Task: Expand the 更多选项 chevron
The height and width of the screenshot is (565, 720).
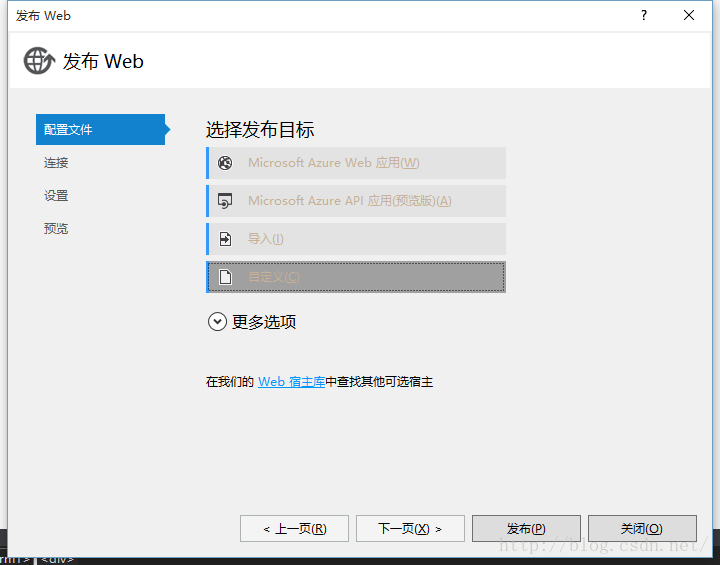Action: pyautogui.click(x=217, y=322)
